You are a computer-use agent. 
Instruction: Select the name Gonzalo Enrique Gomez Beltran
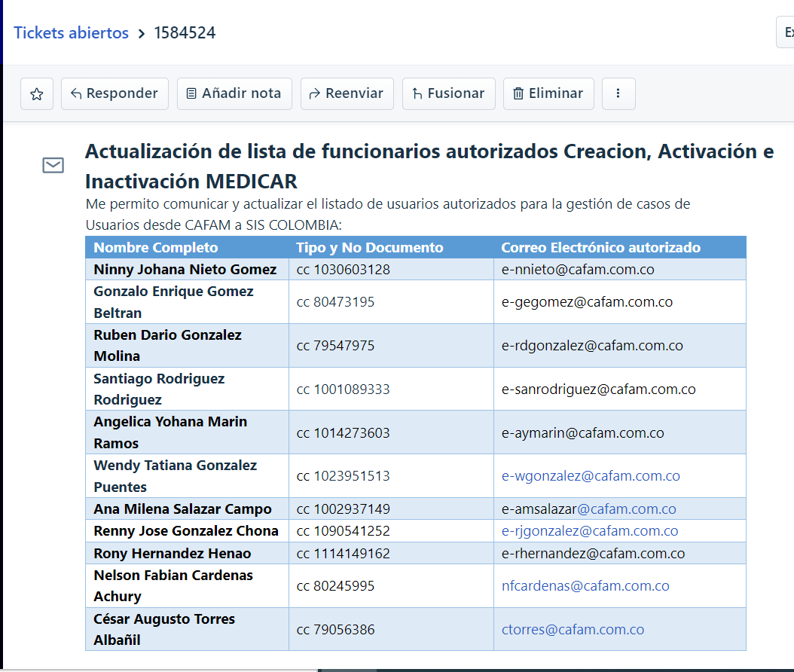(174, 302)
